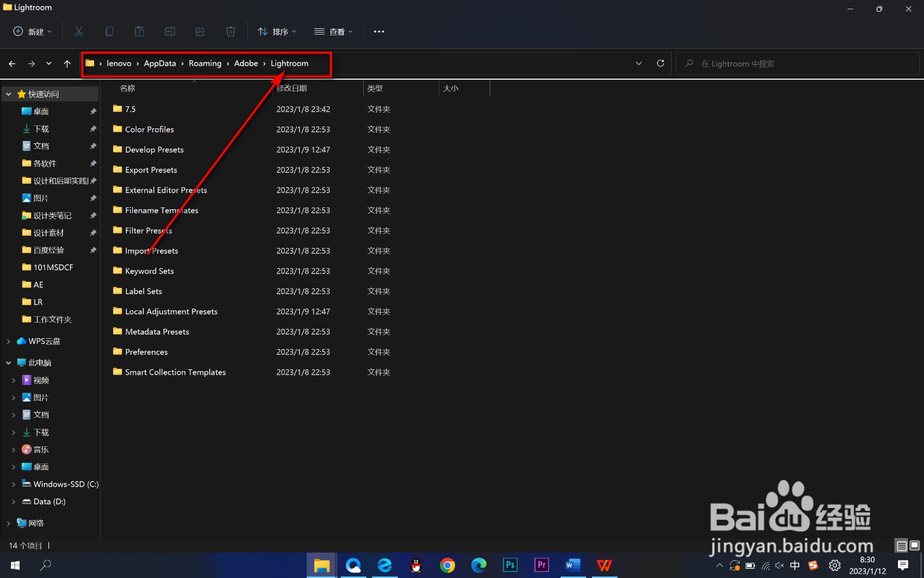Screen dimensions: 924x578
Task: Click the Delete trash icon
Action: click(x=230, y=32)
